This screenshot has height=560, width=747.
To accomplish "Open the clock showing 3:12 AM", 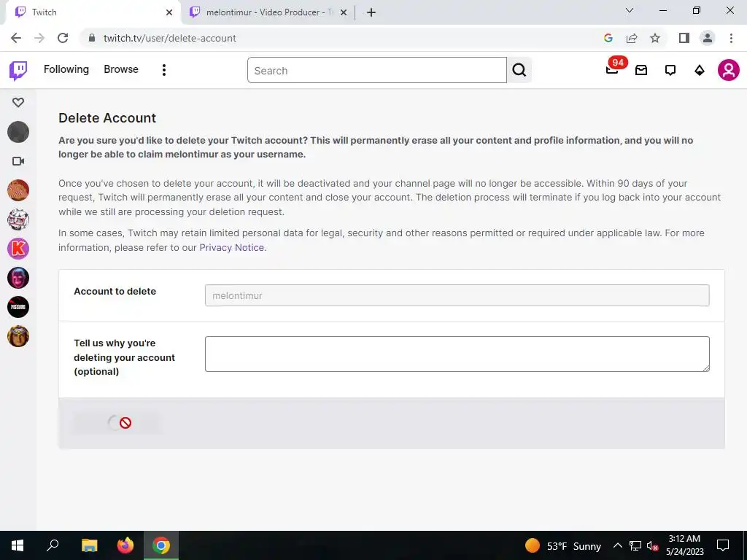I will point(684,545).
